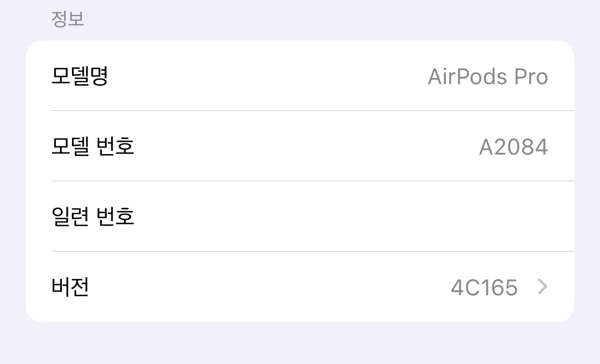Tap empty gray area below the info card
The width and height of the screenshot is (600, 364).
tap(300, 344)
